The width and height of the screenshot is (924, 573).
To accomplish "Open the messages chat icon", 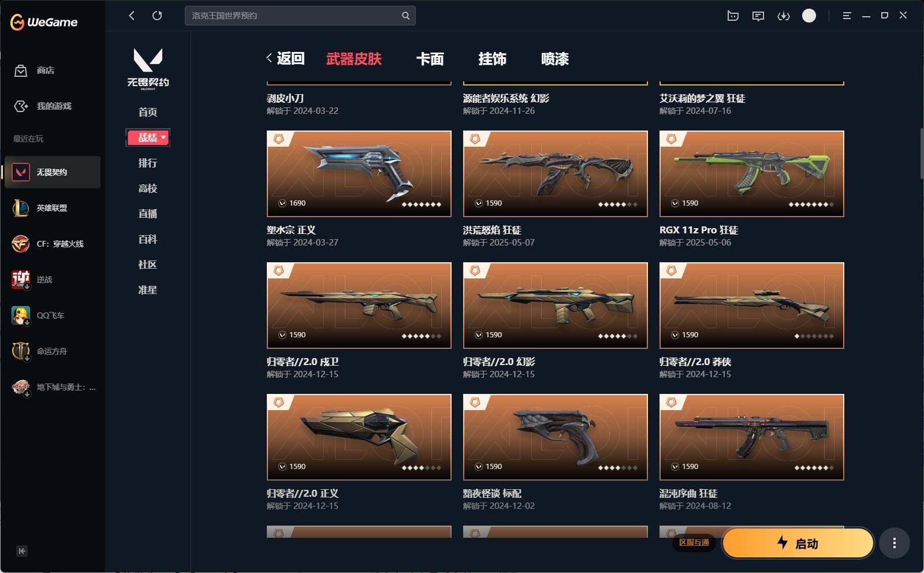I will tap(758, 16).
